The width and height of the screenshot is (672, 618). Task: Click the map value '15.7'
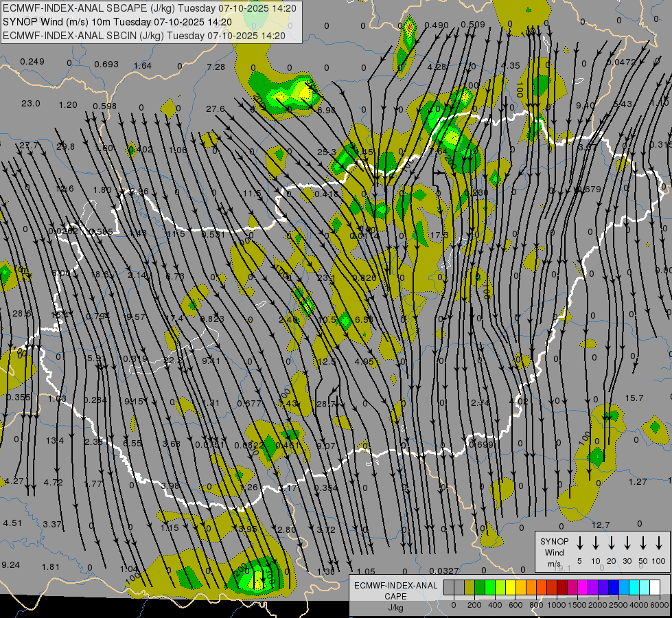point(634,398)
